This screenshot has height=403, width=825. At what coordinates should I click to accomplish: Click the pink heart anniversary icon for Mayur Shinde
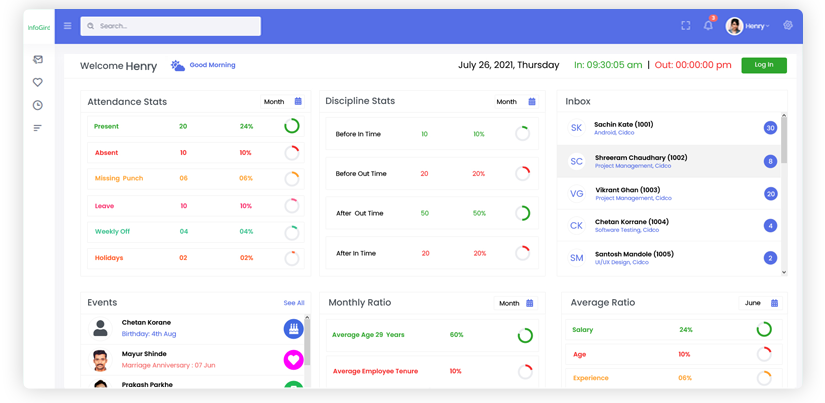pos(293,359)
